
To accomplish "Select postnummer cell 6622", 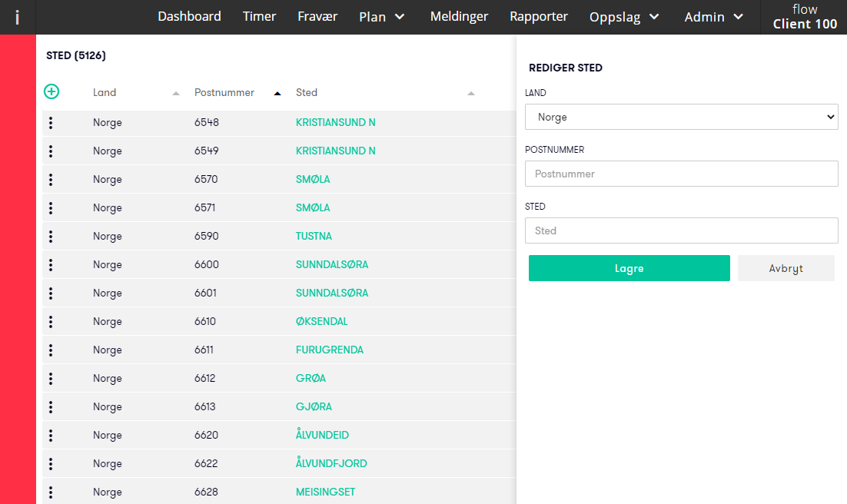I will (206, 463).
